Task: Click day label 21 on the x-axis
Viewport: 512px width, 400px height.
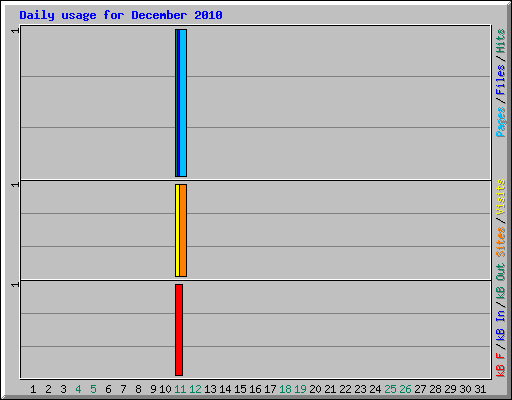Action: [x=330, y=389]
